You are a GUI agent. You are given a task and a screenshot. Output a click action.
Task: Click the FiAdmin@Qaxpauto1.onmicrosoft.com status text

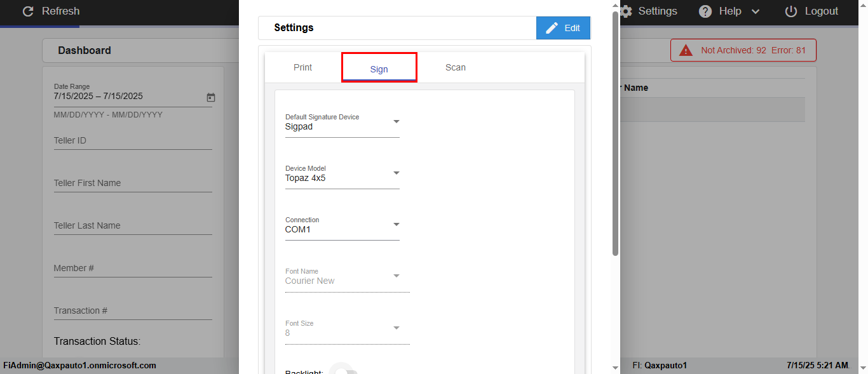80,366
